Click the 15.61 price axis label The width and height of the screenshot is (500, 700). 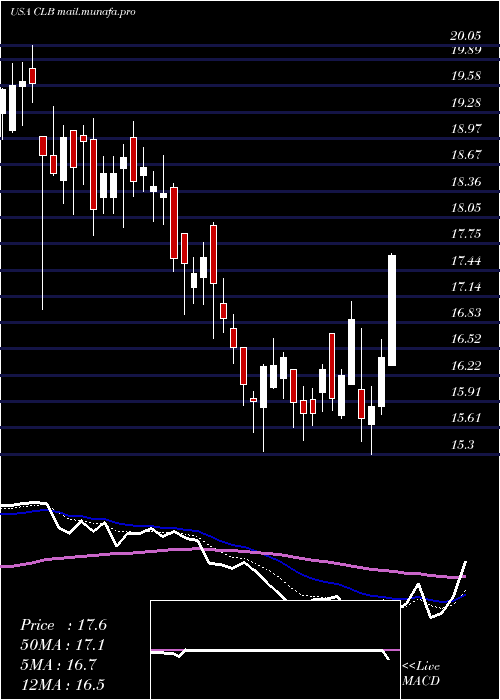click(x=466, y=418)
